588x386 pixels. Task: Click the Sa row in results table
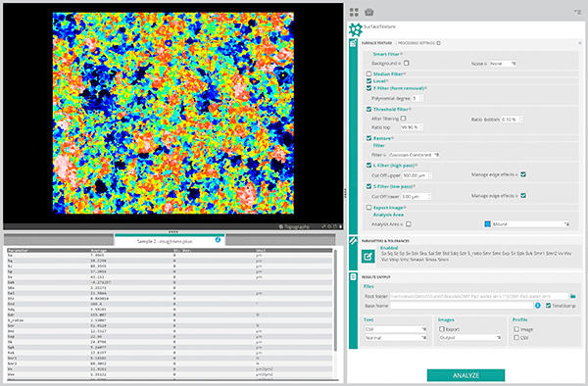click(x=170, y=255)
